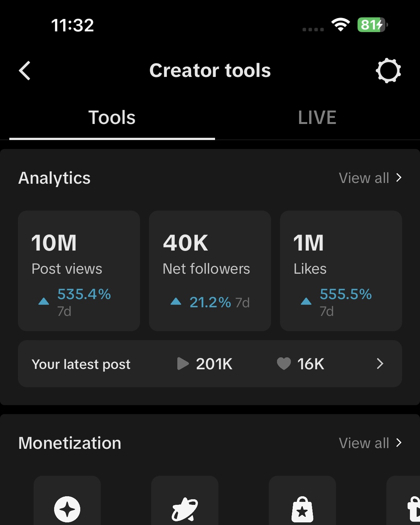
Task: Tap the sparkle star monetization icon
Action: click(67, 509)
